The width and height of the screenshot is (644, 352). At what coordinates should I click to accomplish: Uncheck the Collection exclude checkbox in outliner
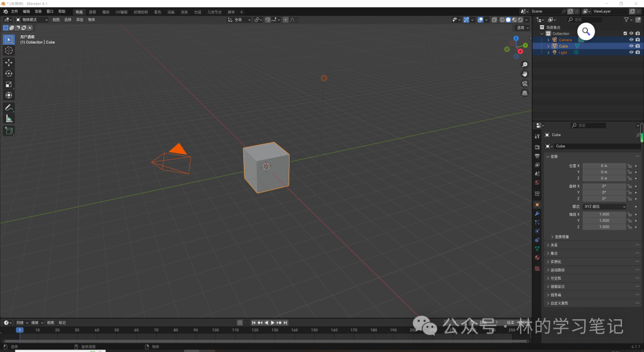[625, 33]
